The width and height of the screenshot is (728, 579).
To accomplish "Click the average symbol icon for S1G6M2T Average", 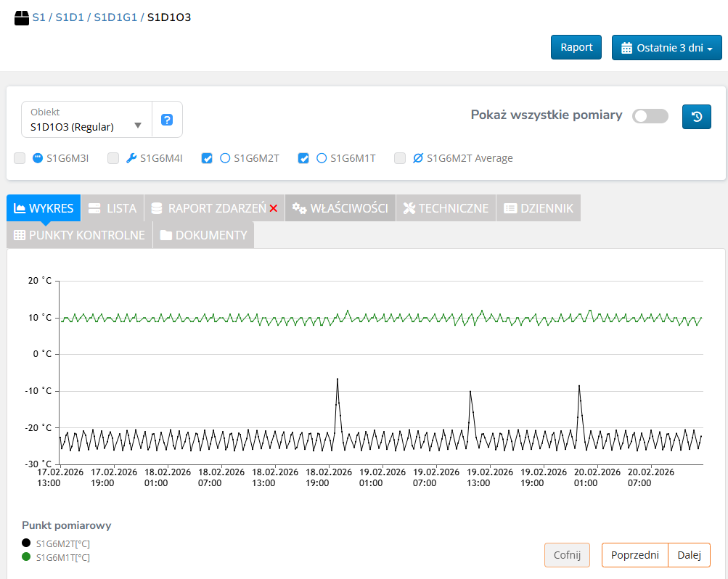I will click(418, 158).
